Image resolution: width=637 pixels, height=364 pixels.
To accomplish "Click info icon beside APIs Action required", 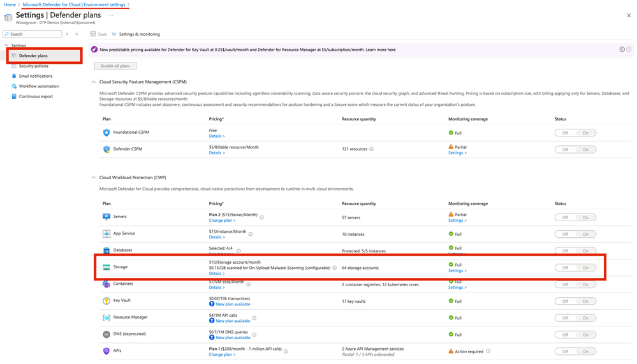I will pyautogui.click(x=488, y=351).
